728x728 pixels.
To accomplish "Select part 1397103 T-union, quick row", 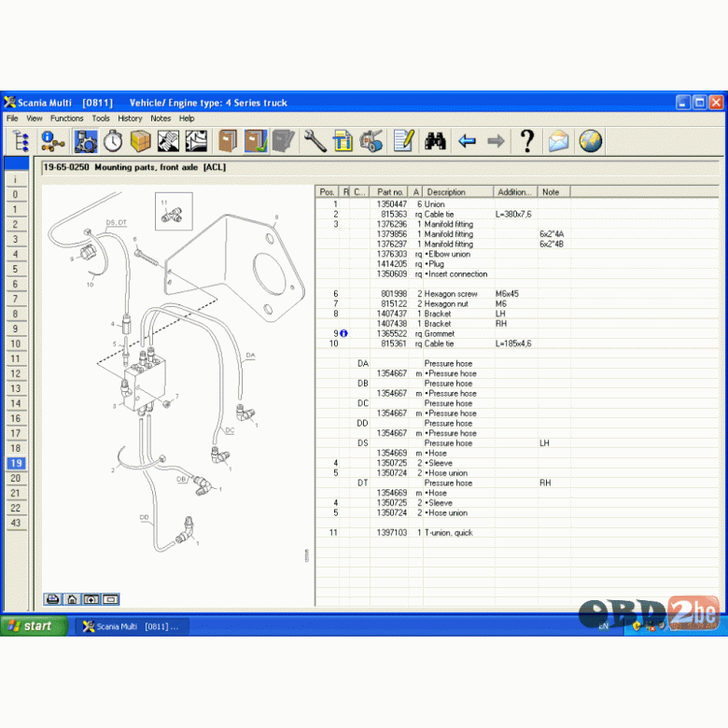I will point(517,533).
